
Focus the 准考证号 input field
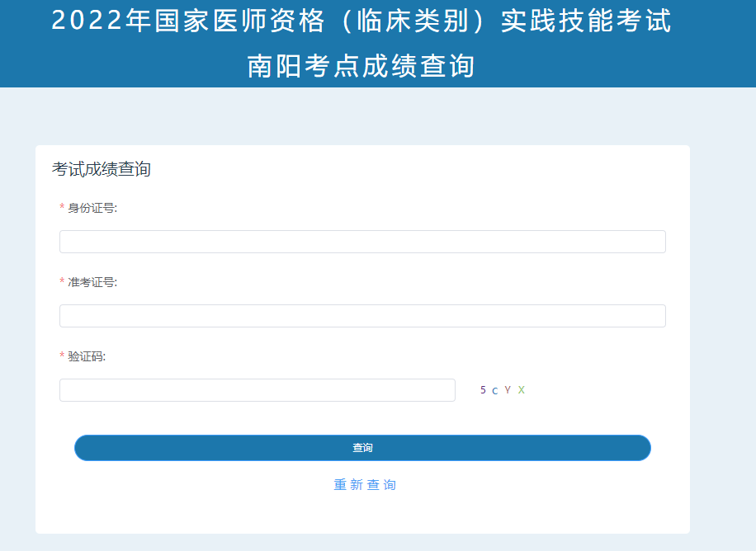[x=362, y=316]
